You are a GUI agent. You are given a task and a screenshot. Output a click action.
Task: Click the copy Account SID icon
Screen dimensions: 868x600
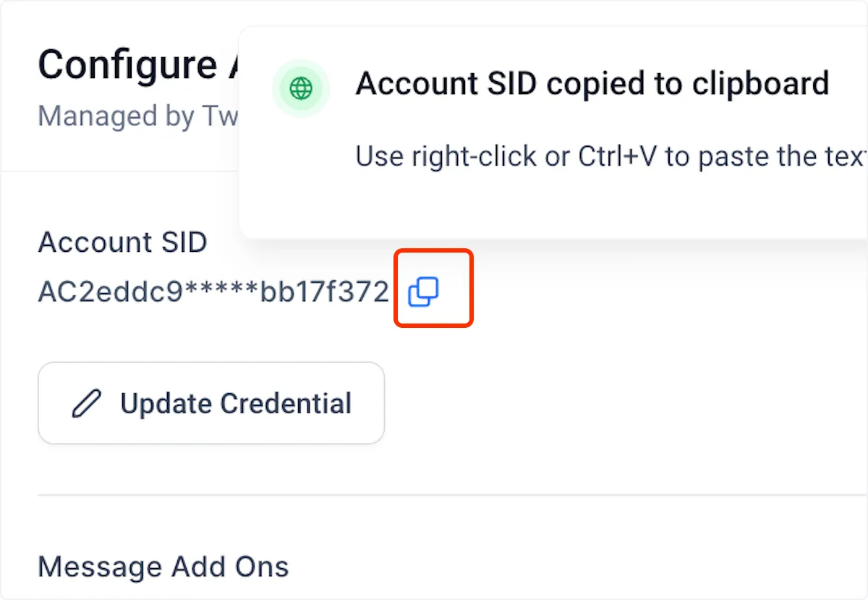pos(424,292)
